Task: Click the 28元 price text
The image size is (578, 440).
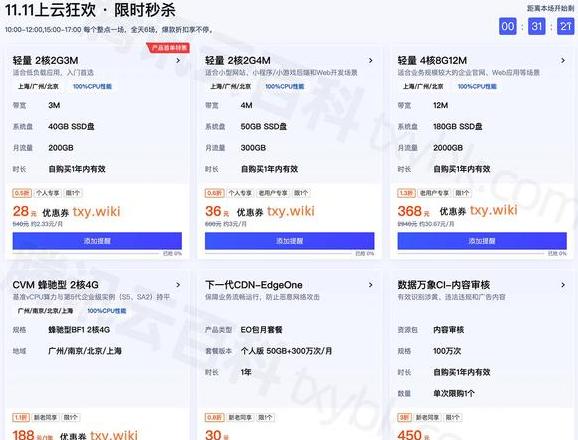Action: [x=24, y=212]
